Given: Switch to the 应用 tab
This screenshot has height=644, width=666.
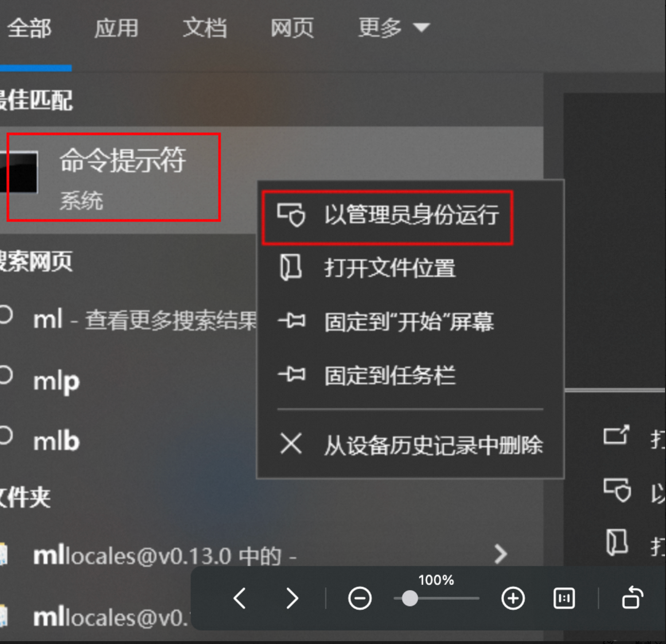Looking at the screenshot, I should [x=116, y=28].
